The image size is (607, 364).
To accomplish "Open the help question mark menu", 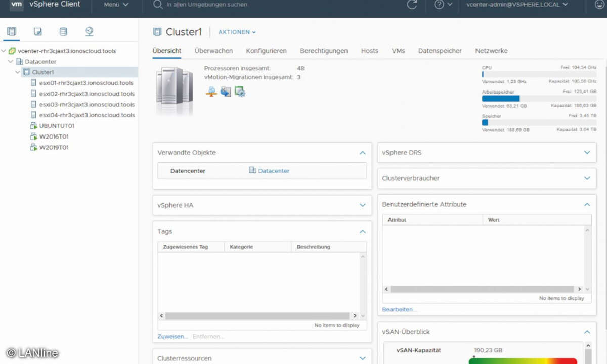I will point(443,5).
